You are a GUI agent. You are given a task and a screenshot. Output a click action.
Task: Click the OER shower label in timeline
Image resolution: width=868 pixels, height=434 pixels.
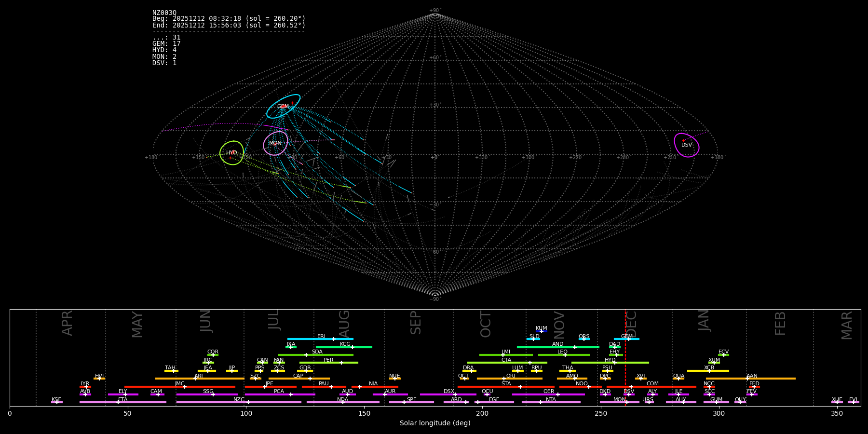[x=549, y=392]
